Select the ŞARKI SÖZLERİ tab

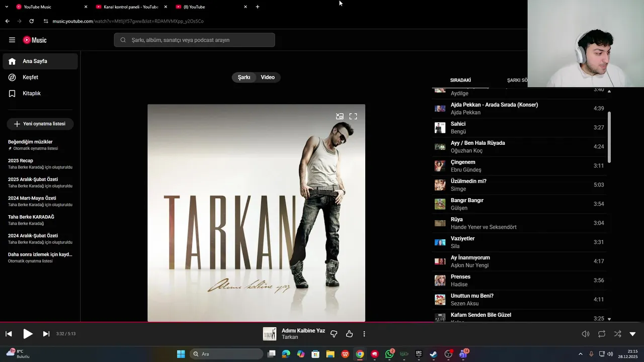[x=518, y=80]
